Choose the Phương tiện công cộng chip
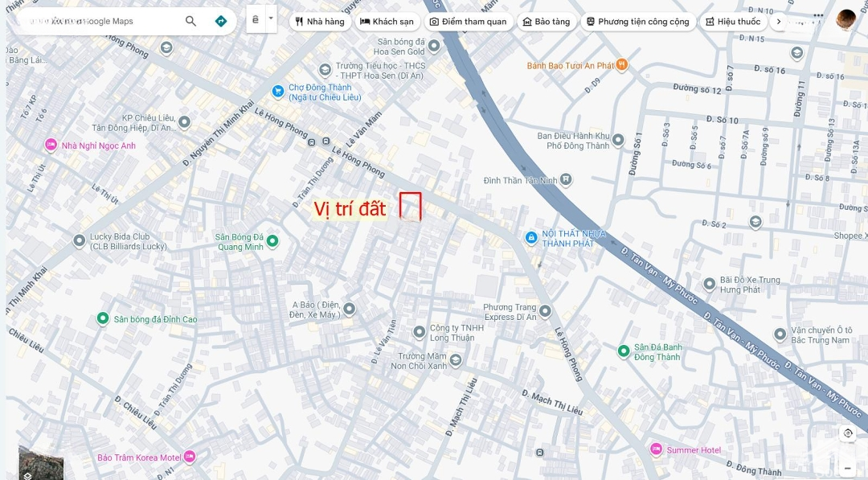 (x=637, y=22)
